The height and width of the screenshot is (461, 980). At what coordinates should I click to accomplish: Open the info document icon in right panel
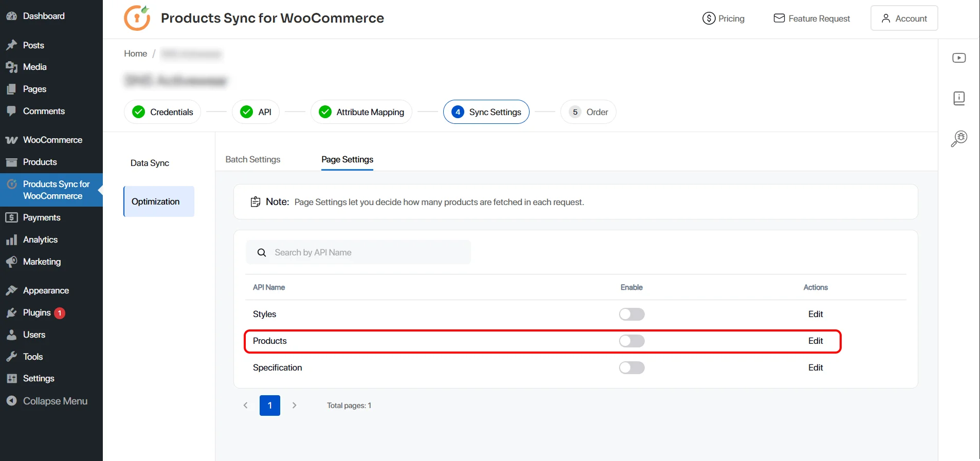click(x=959, y=98)
